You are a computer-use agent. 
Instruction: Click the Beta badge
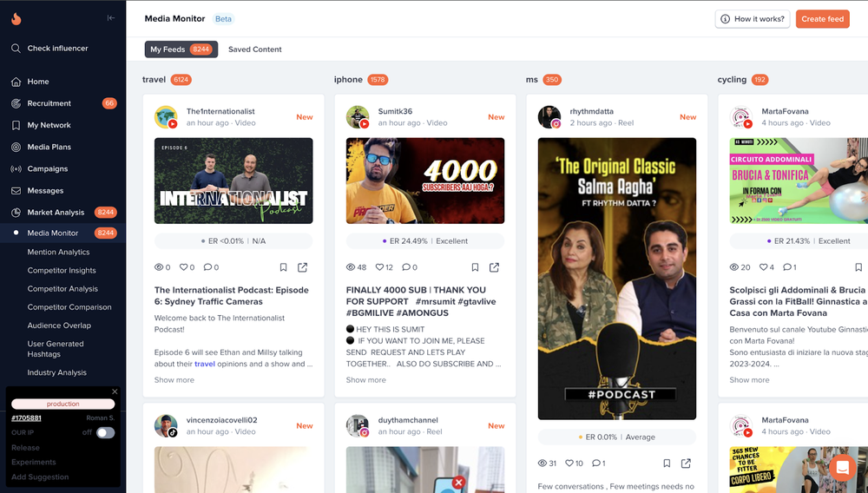[x=224, y=19]
